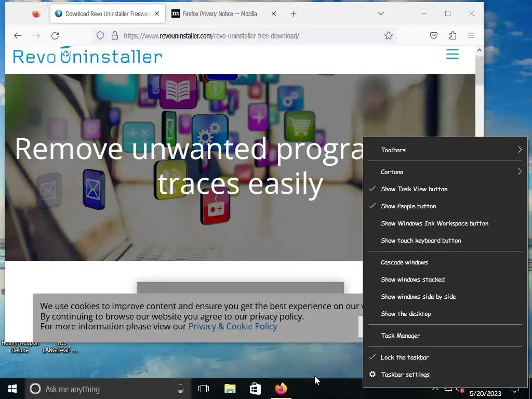Go back with the browser back arrow
The height and width of the screenshot is (399, 532).
[x=18, y=36]
